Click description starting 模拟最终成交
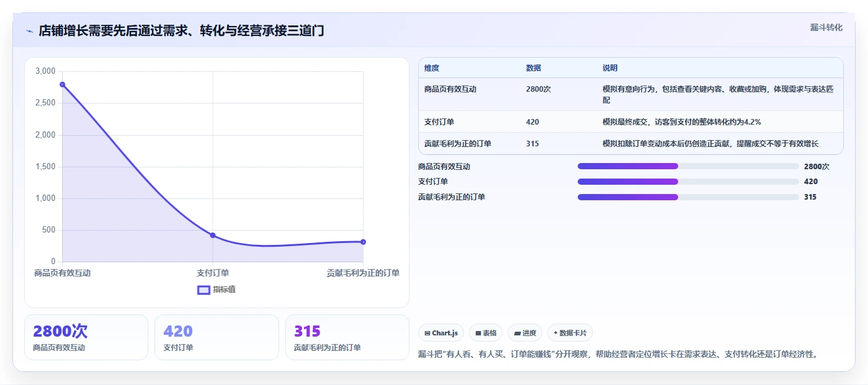The height and width of the screenshot is (385, 868). coord(682,122)
